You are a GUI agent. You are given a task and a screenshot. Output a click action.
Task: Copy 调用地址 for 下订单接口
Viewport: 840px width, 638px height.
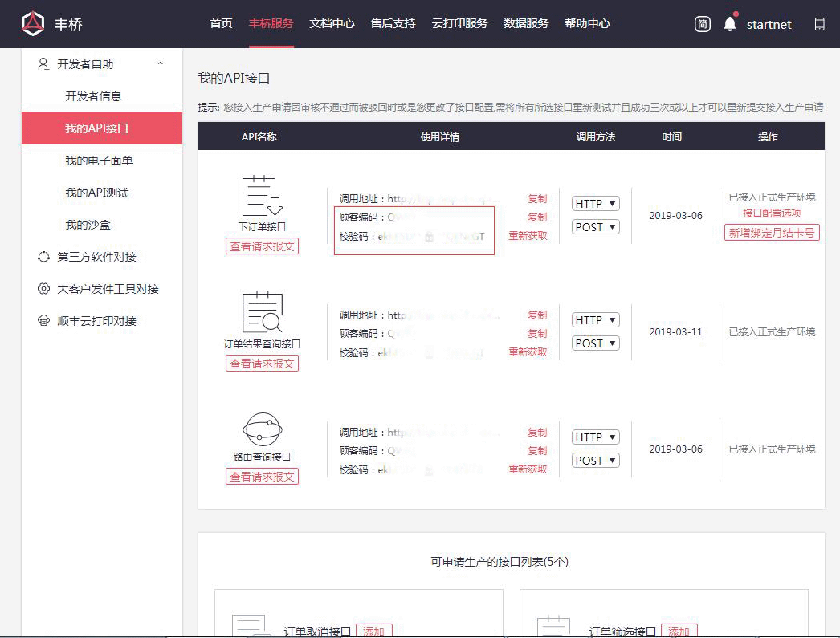click(x=537, y=199)
